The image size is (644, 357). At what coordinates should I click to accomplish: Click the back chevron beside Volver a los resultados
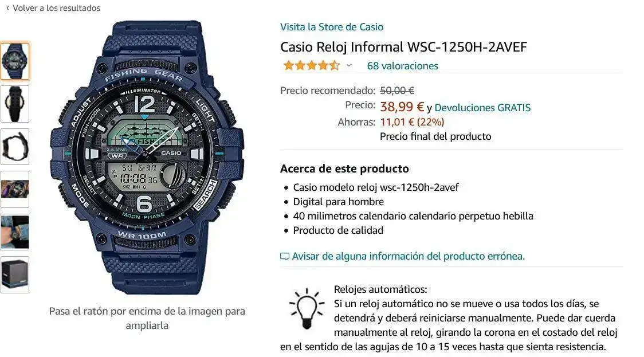(x=7, y=8)
